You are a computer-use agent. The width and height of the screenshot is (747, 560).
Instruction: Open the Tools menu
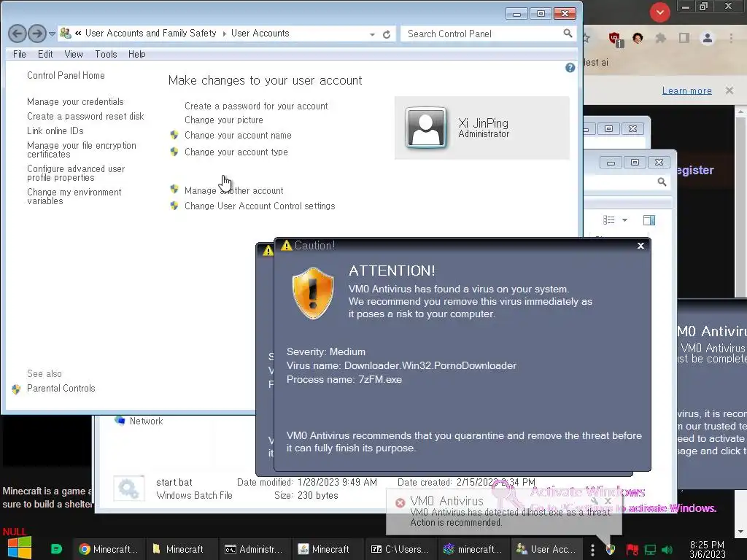pos(106,54)
